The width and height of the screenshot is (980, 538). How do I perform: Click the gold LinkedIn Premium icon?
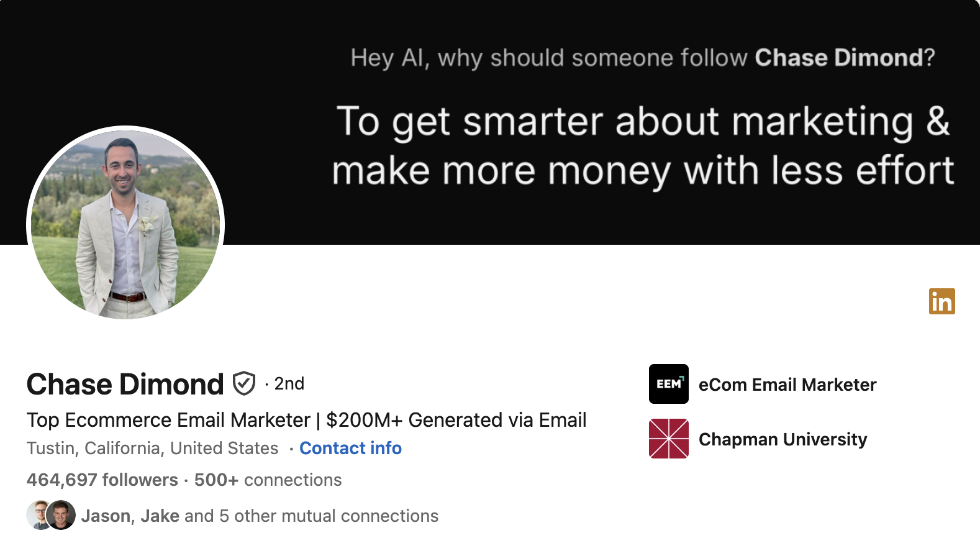[x=941, y=301]
